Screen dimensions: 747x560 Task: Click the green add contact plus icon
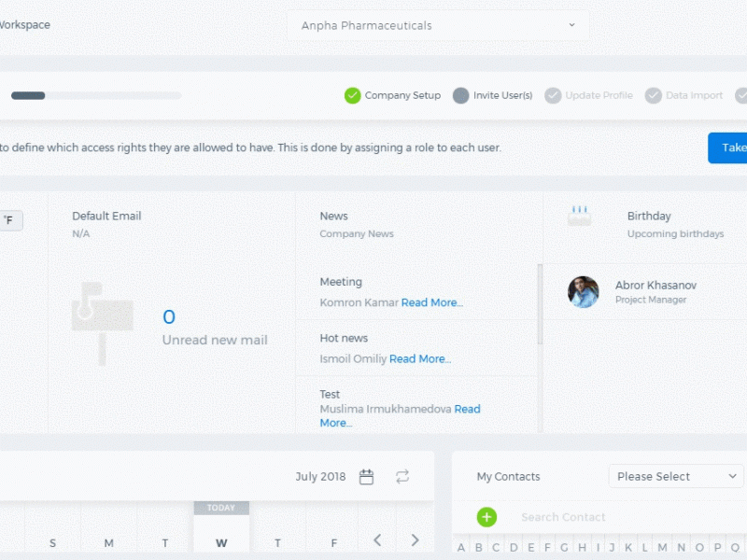pyautogui.click(x=486, y=517)
